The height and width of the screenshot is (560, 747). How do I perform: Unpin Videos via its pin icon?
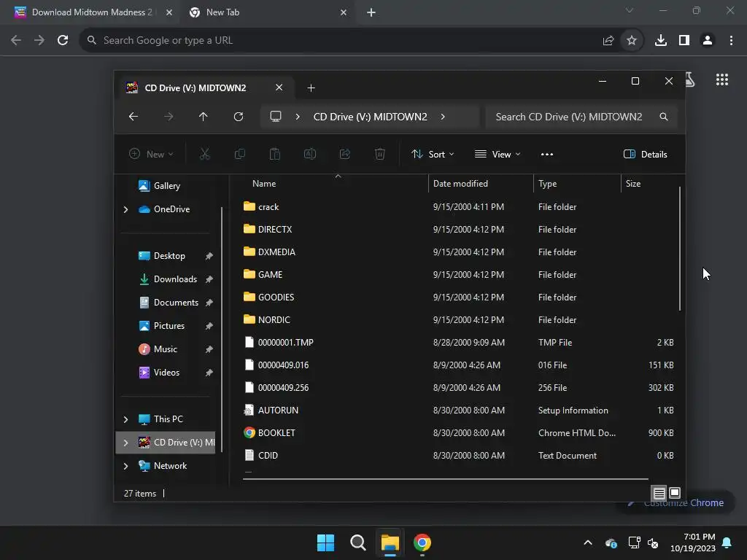click(x=209, y=373)
